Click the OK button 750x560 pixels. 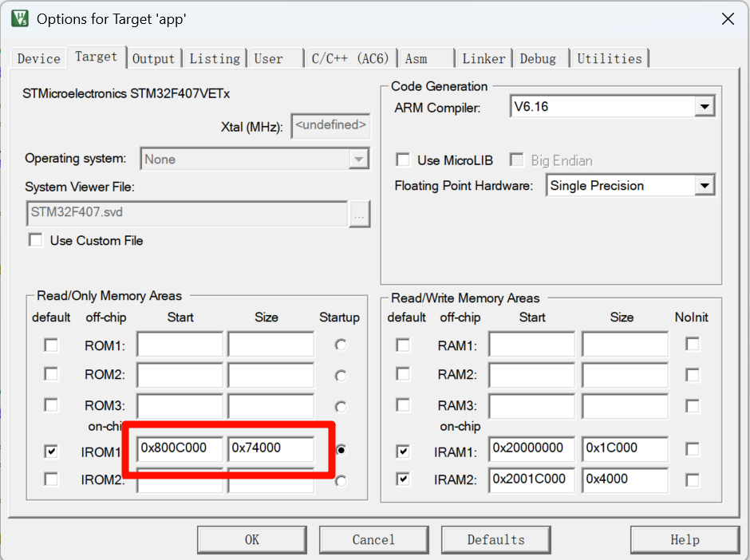252,540
